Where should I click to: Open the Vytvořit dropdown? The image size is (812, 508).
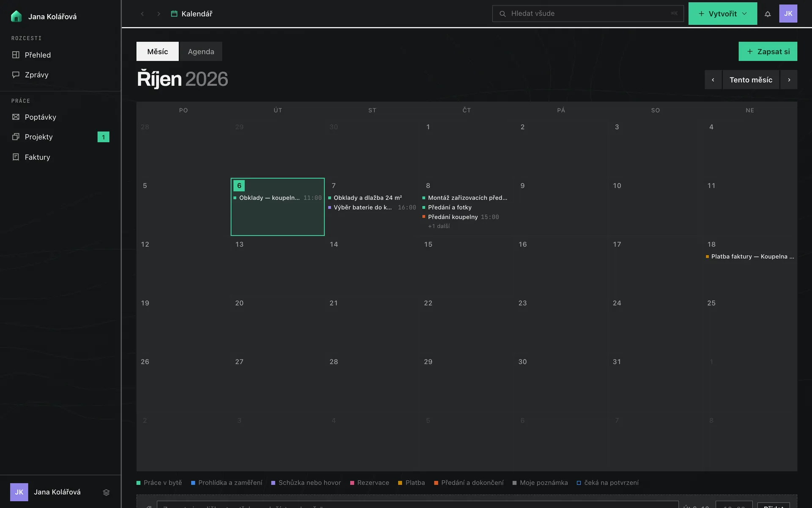(723, 14)
